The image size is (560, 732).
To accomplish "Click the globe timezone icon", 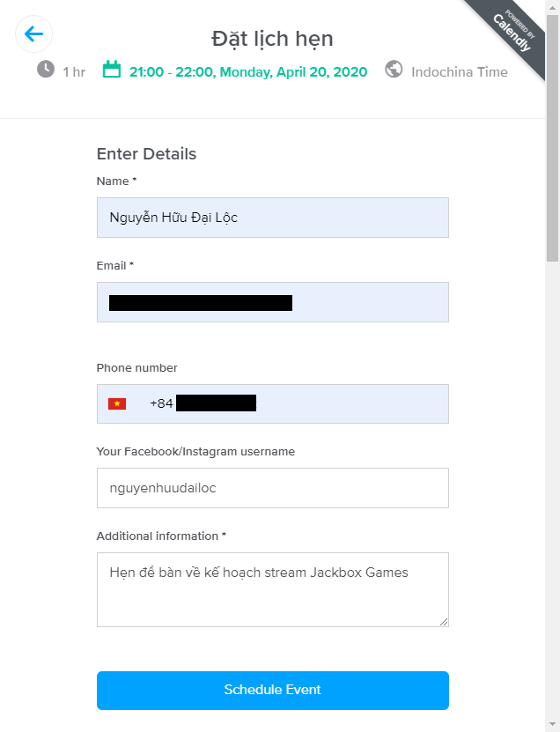I will click(394, 70).
